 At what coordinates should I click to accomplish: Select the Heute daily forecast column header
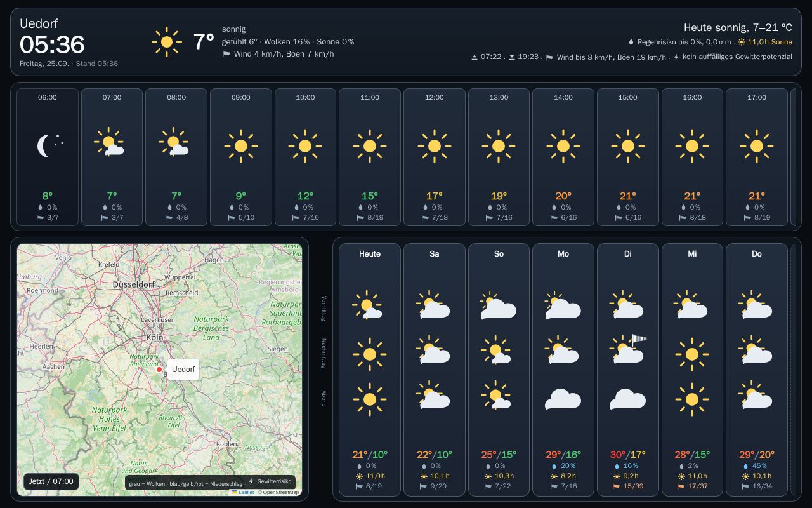click(x=370, y=254)
